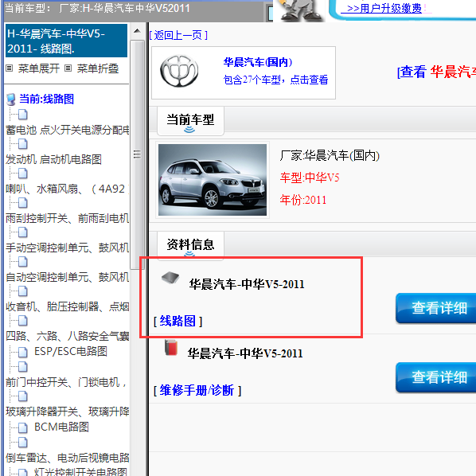
Task: Click 查看详细 button for 线路图
Action: pyautogui.click(x=436, y=308)
